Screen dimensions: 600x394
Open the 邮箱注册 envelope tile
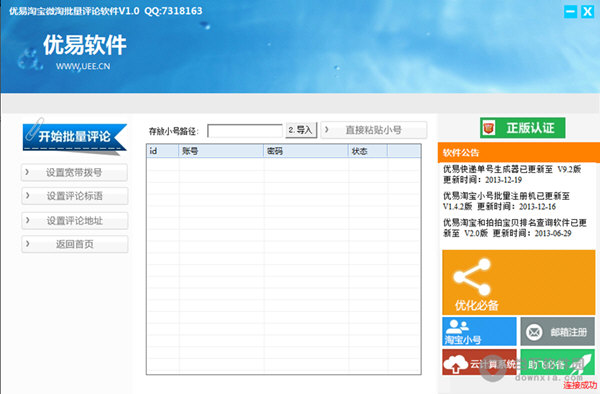pyautogui.click(x=558, y=331)
